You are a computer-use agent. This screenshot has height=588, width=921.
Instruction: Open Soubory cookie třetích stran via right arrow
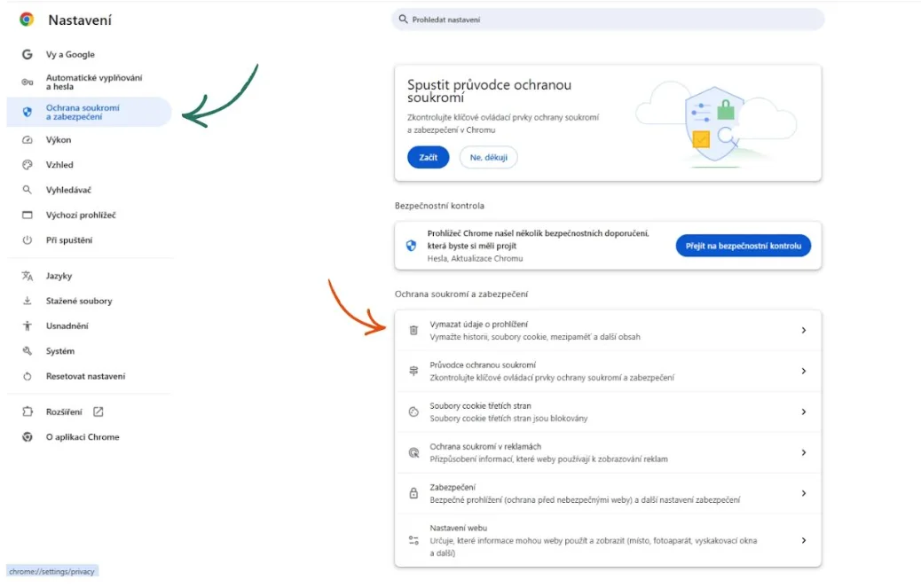pyautogui.click(x=803, y=412)
